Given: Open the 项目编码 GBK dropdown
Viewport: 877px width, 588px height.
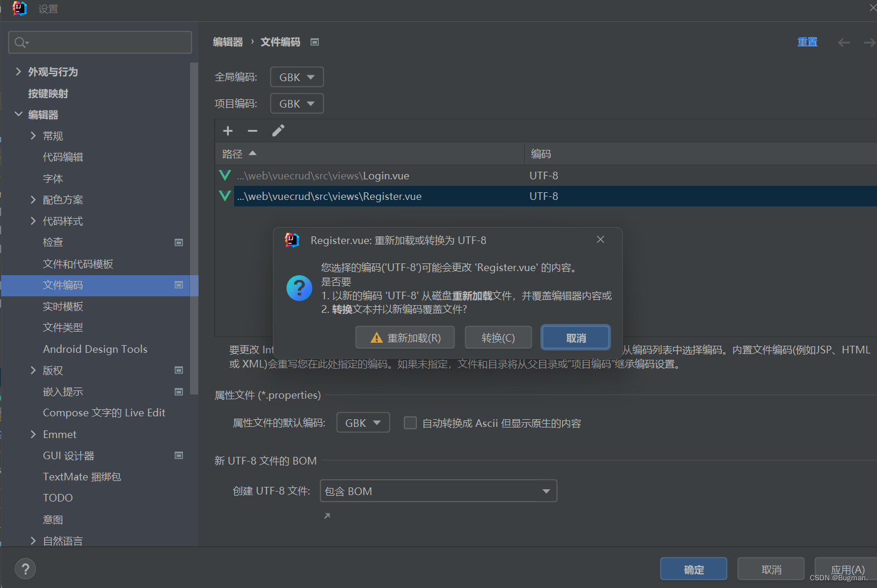Looking at the screenshot, I should coord(297,103).
